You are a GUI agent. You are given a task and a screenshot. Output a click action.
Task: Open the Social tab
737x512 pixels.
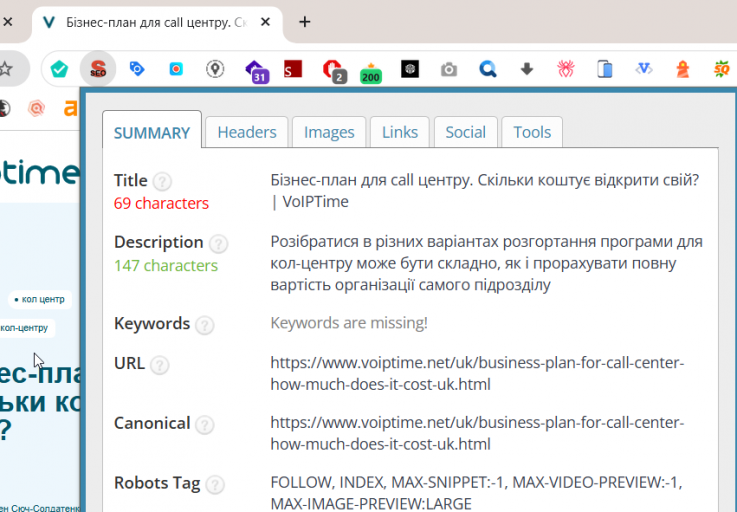[466, 132]
